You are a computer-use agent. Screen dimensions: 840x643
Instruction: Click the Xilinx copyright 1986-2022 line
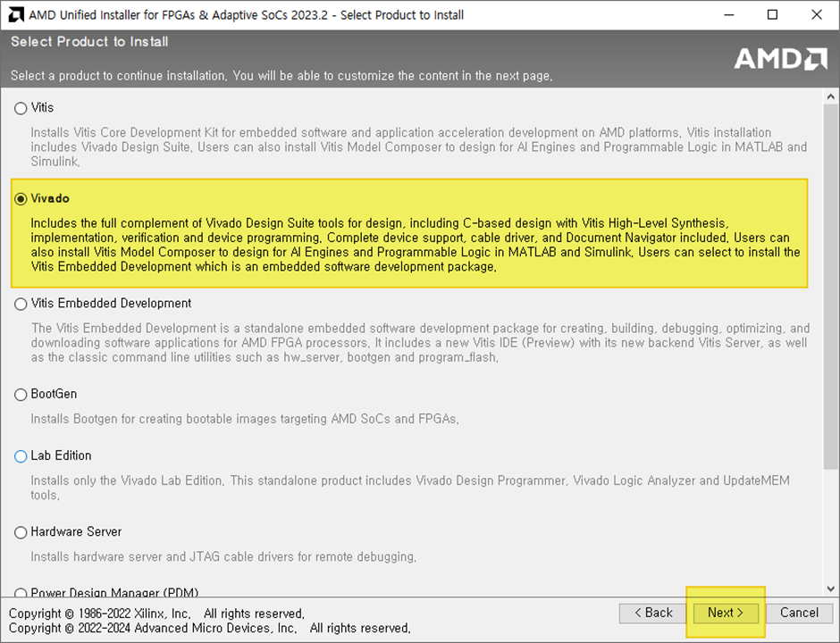tap(157, 614)
